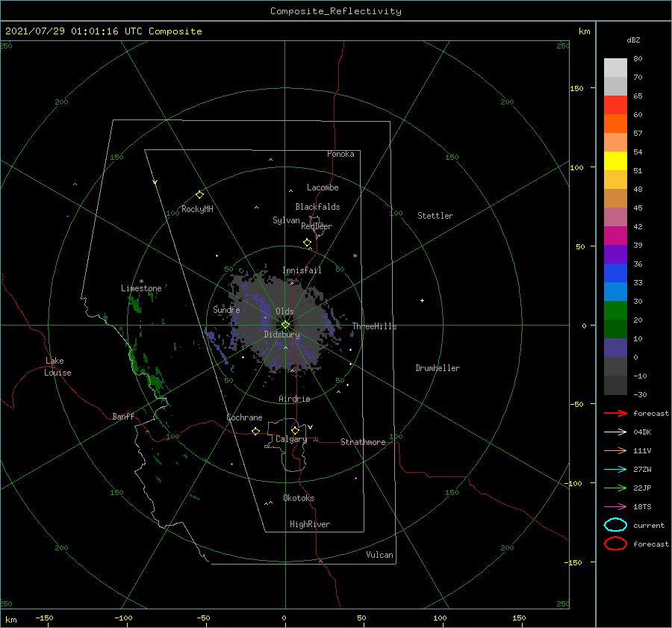Image resolution: width=672 pixels, height=628 pixels.
Task: Click the Stettler label on the map
Action: tap(435, 216)
